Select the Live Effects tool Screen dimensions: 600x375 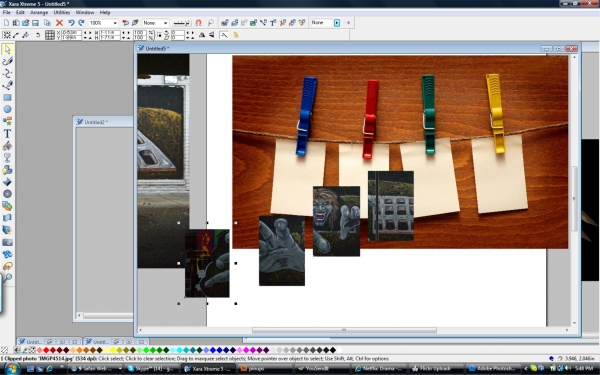pyautogui.click(x=7, y=230)
